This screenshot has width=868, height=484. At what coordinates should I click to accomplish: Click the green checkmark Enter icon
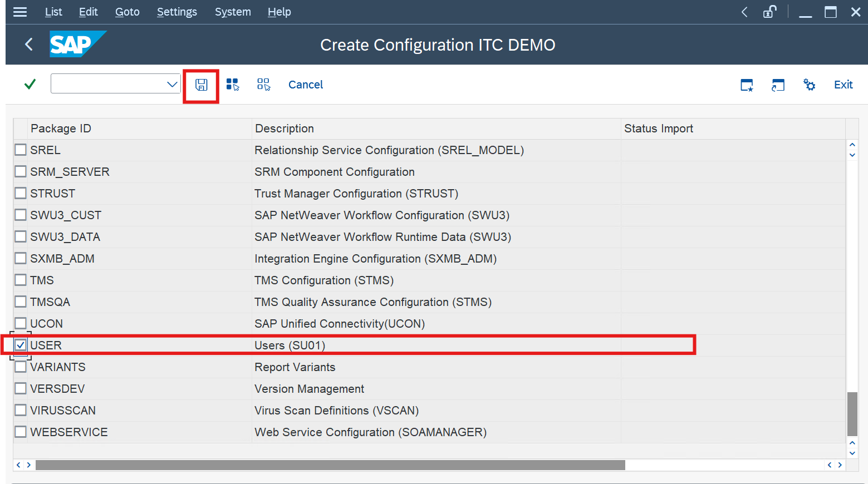tap(30, 85)
